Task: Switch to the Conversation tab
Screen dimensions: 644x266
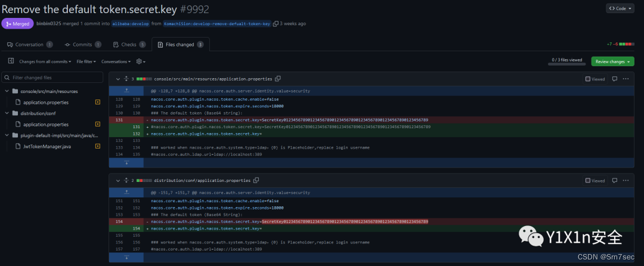Action: (x=30, y=44)
